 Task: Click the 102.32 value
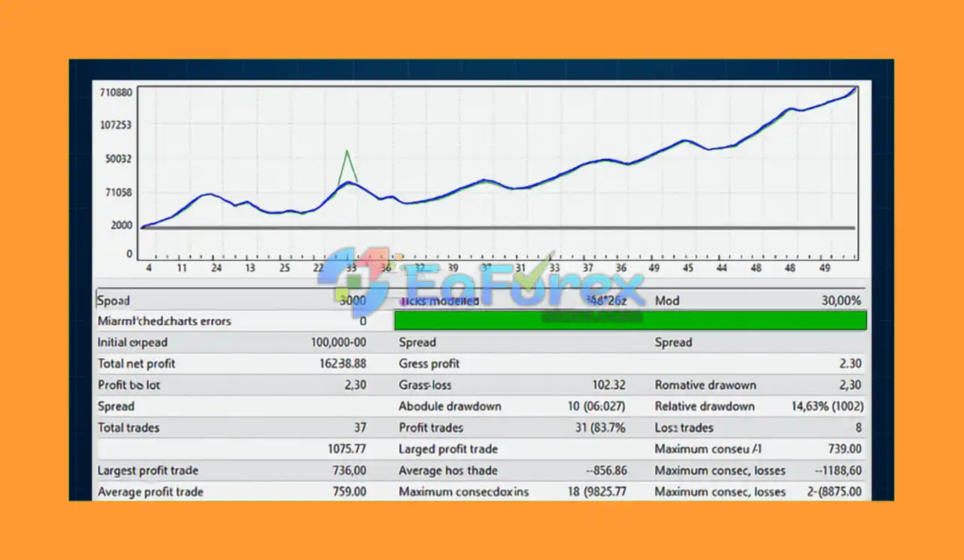(x=609, y=385)
